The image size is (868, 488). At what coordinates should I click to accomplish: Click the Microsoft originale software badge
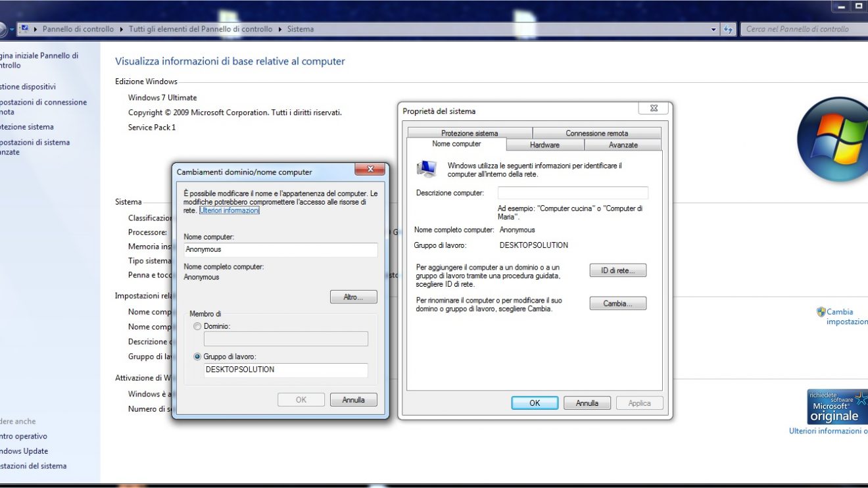click(837, 407)
